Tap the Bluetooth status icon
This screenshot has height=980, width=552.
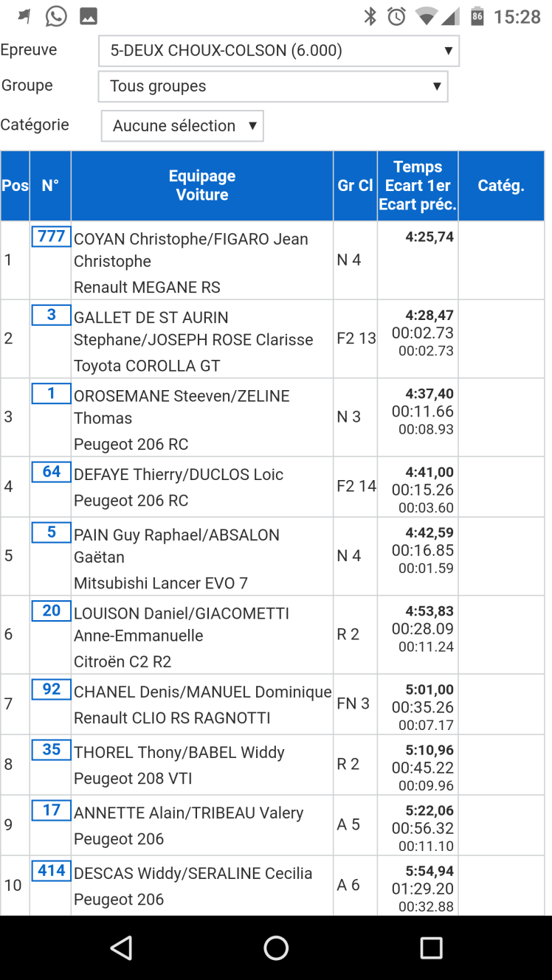click(x=370, y=16)
